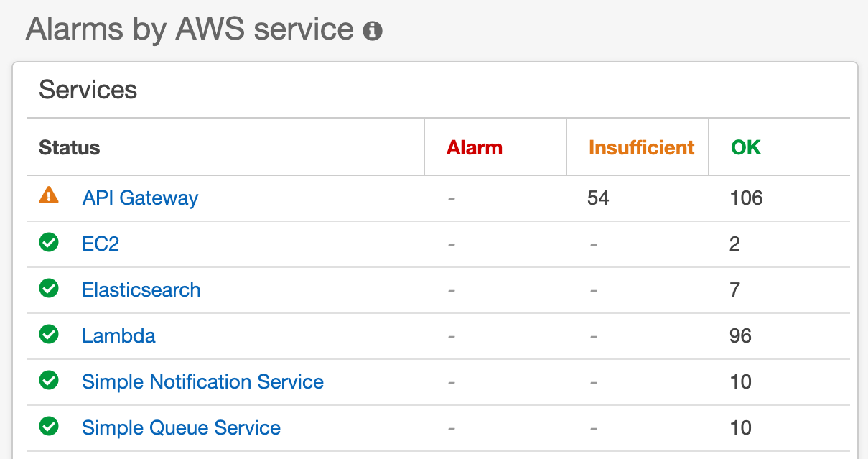Open the Elasticsearch service link
Image resolution: width=868 pixels, height=459 pixels.
(x=141, y=290)
